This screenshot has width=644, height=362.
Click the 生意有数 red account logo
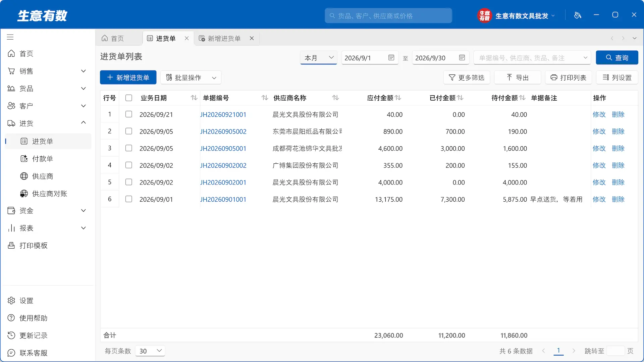[x=484, y=15]
